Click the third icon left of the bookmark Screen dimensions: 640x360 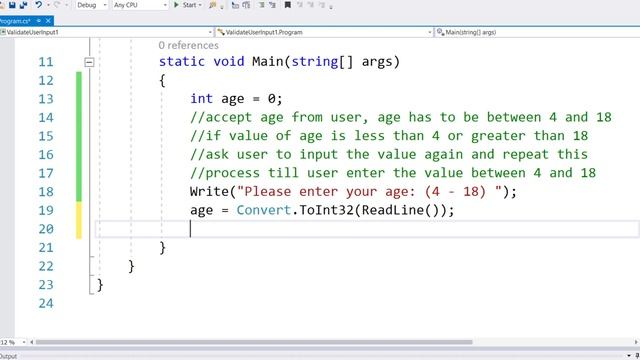click(246, 5)
